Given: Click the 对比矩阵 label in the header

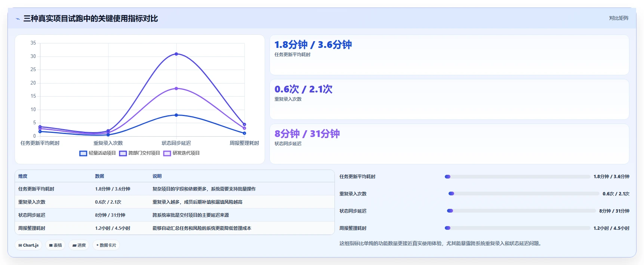Looking at the screenshot, I should click(619, 18).
